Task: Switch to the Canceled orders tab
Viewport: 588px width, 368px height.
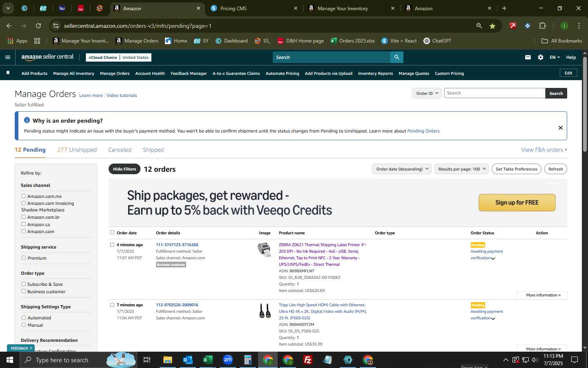Action: (120, 150)
